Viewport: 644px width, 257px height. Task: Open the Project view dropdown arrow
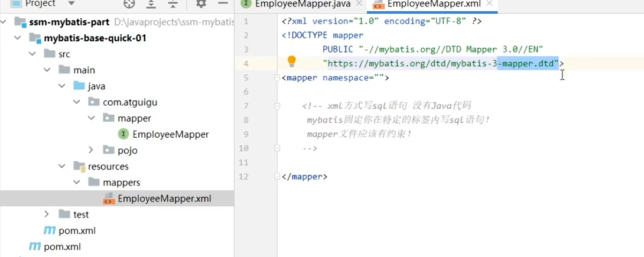(71, 4)
